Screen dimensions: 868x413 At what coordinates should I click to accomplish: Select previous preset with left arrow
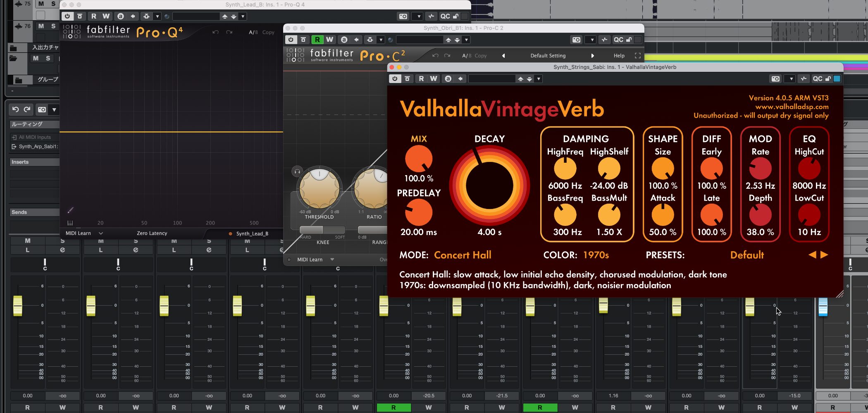[812, 255]
